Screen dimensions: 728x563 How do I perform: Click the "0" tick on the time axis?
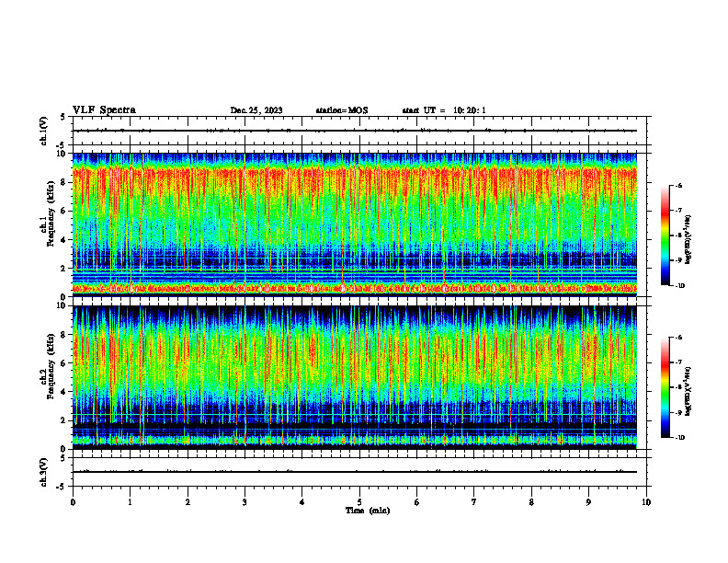(x=73, y=502)
